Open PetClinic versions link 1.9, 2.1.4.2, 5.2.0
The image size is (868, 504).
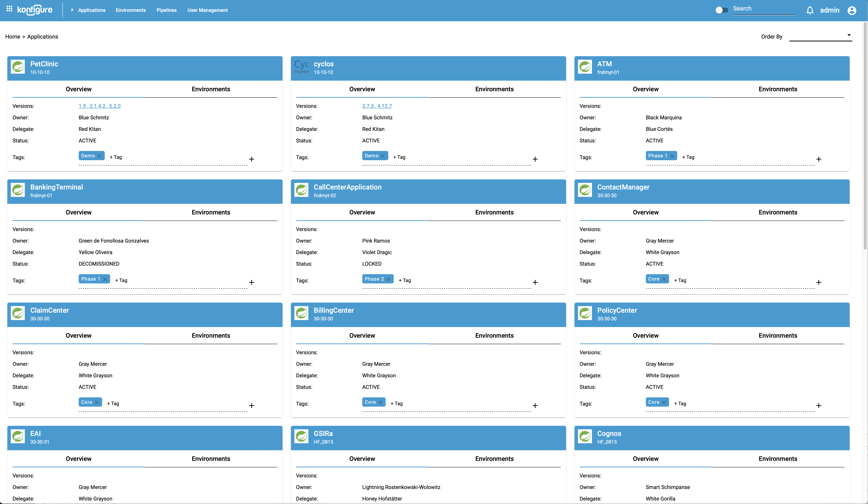[99, 106]
